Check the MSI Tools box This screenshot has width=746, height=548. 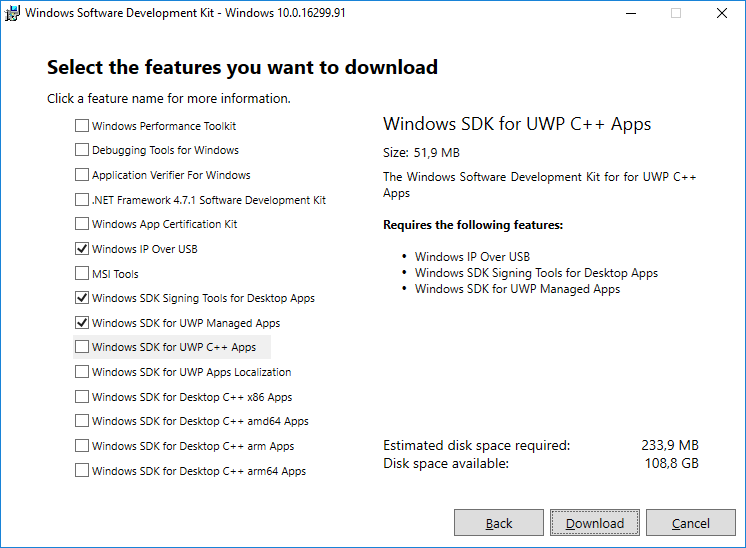(82, 274)
